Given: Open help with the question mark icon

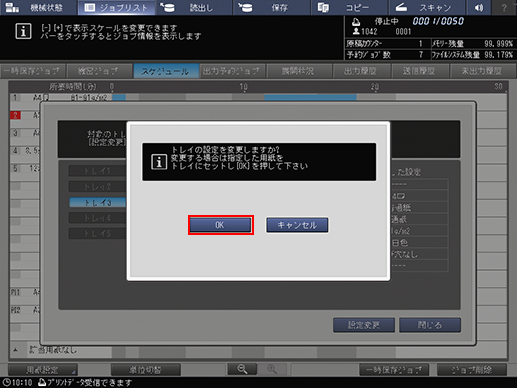Looking at the screenshot, I should coord(504,7).
